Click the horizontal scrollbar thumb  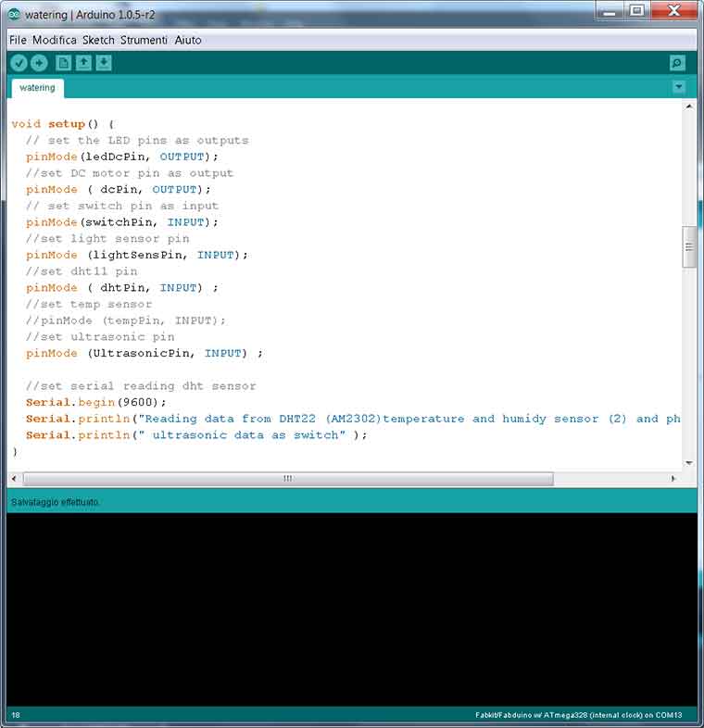pyautogui.click(x=288, y=478)
